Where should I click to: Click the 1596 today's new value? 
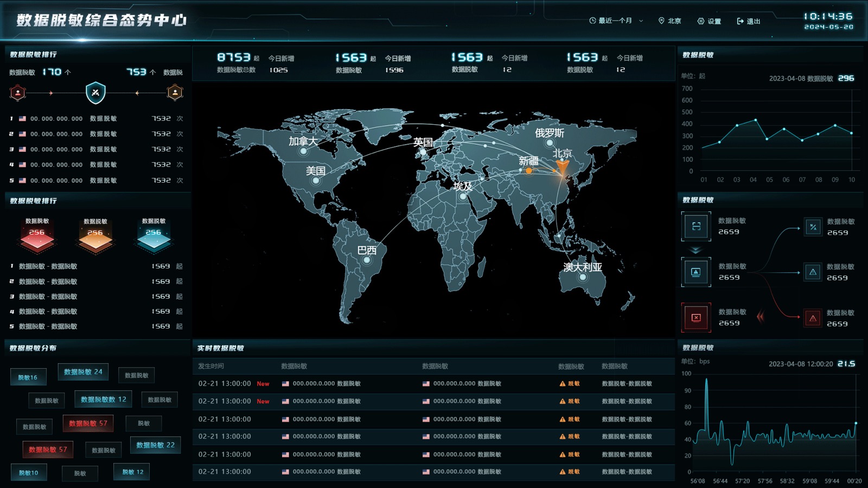point(394,70)
